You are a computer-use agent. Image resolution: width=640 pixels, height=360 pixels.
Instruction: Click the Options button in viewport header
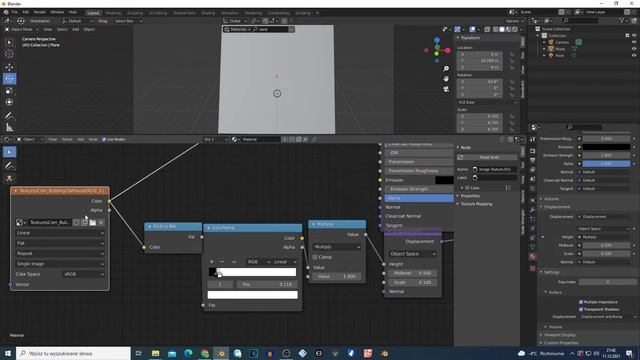pyautogui.click(x=513, y=21)
